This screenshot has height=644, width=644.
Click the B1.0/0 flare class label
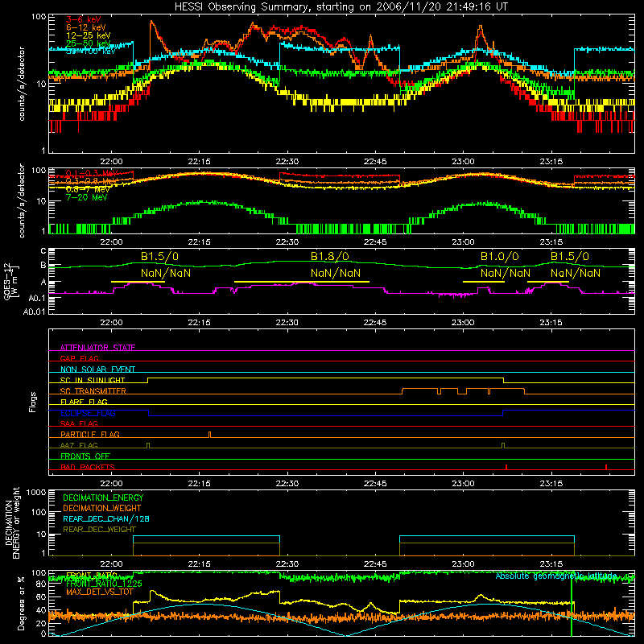coord(499,257)
